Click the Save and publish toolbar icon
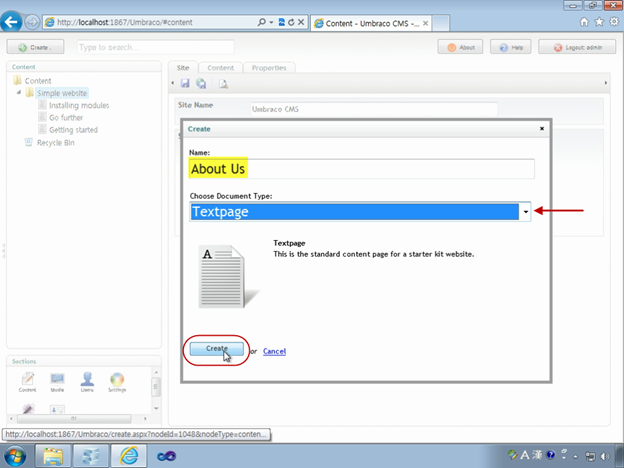 tap(201, 83)
